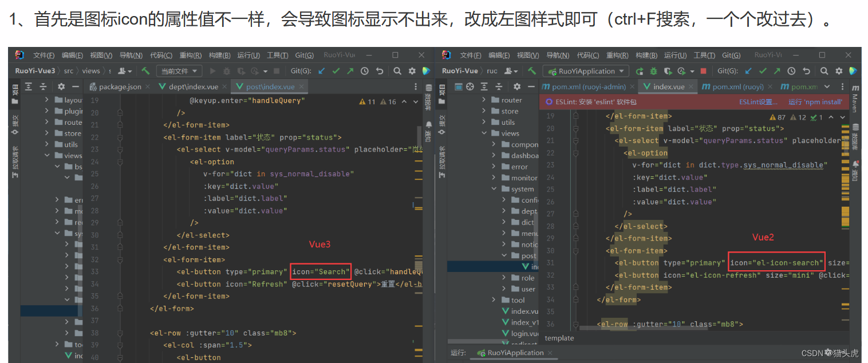Open 导航(N) menu in RuoYi-Vue window

pyautogui.click(x=558, y=56)
